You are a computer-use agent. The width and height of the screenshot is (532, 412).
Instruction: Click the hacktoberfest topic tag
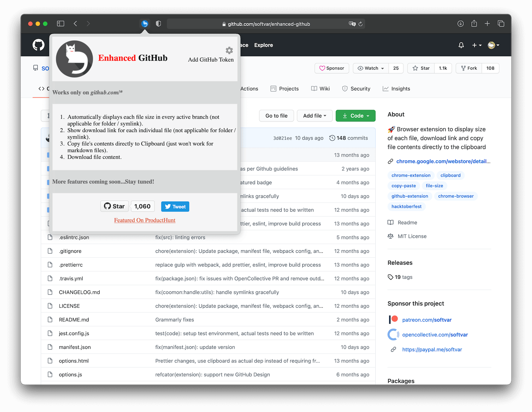[x=406, y=207]
